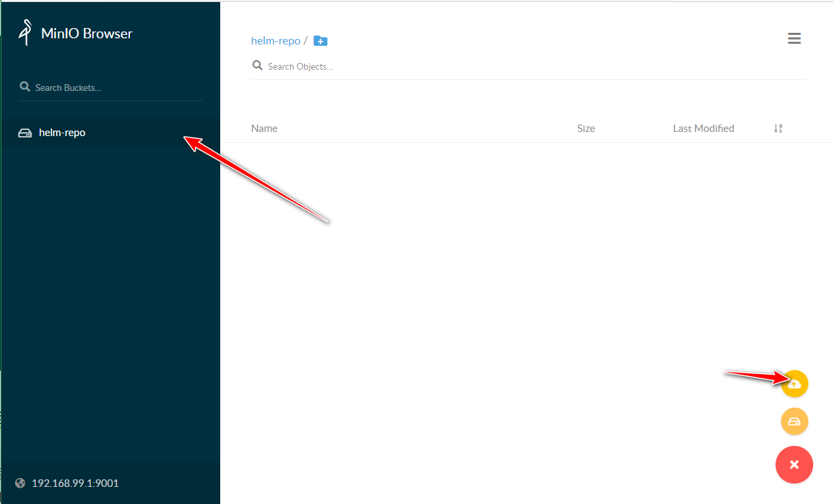
Task: Open the hamburger menu at top right
Action: click(x=794, y=39)
